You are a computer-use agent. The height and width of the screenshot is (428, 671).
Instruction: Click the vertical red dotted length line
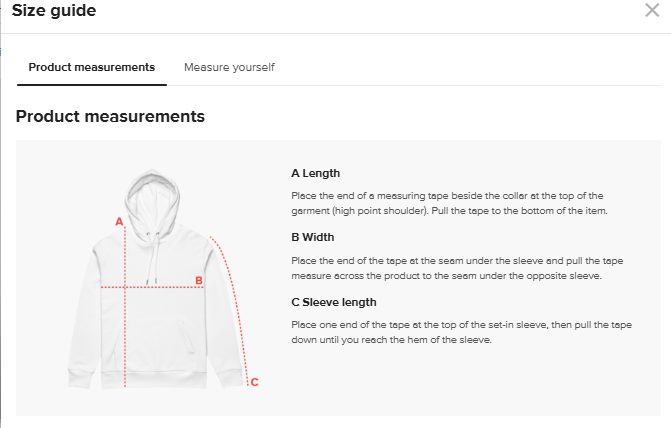(x=124, y=330)
